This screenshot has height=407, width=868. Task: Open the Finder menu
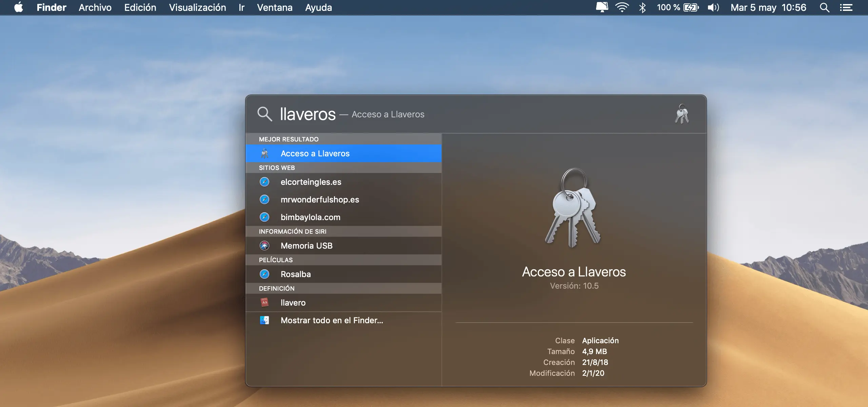(52, 7)
